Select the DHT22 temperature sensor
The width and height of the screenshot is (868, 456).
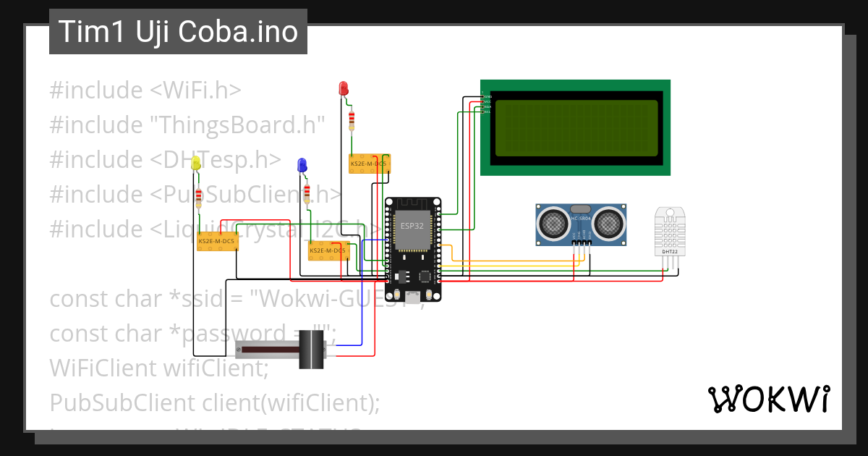[669, 232]
